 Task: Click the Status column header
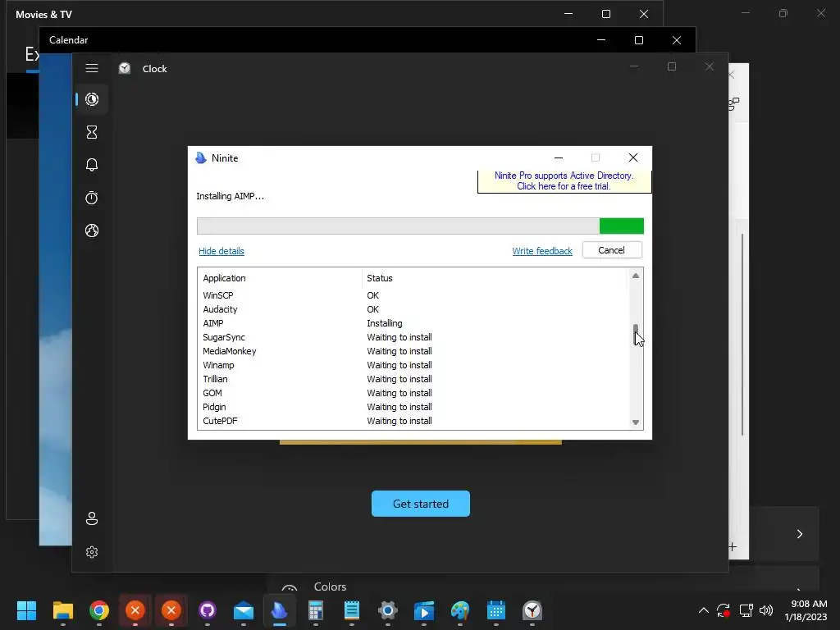click(494, 278)
